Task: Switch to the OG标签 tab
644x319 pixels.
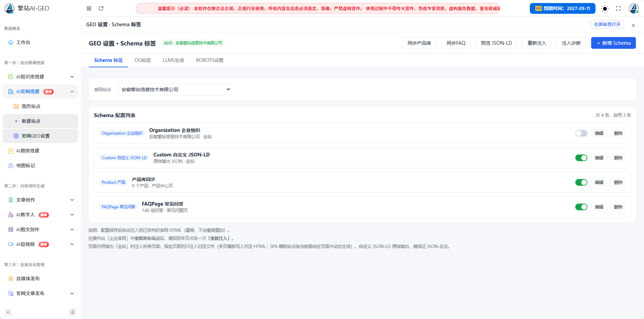Action: coord(143,60)
